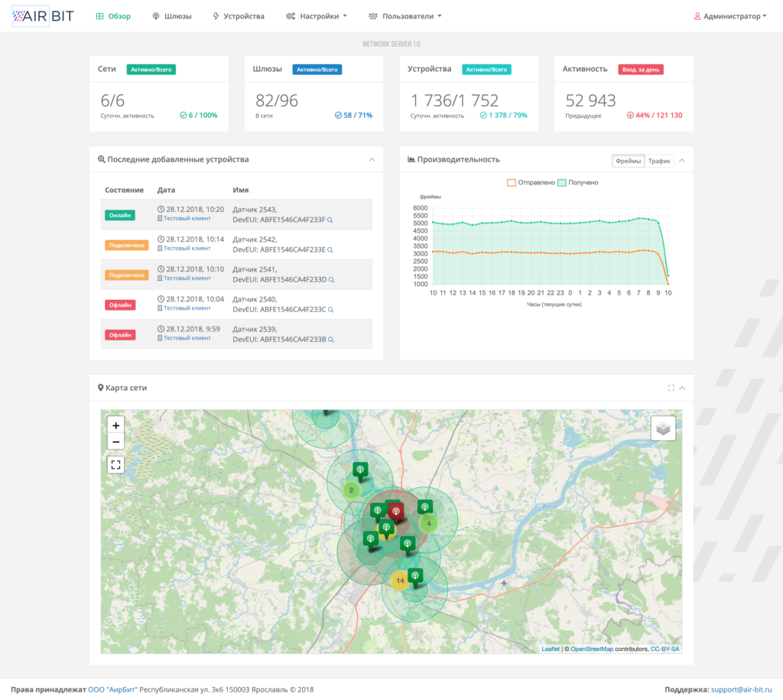Collapse the Производительность panel
783x700 pixels.
[x=682, y=161]
